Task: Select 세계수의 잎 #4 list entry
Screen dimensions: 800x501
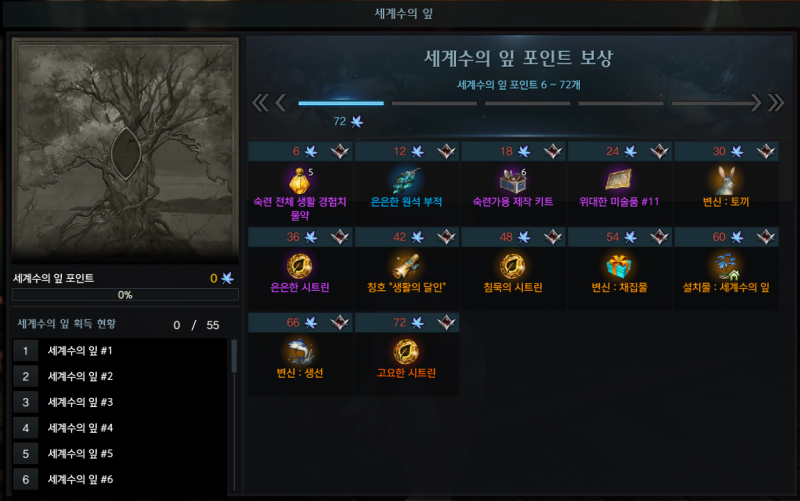Action: 120,428
